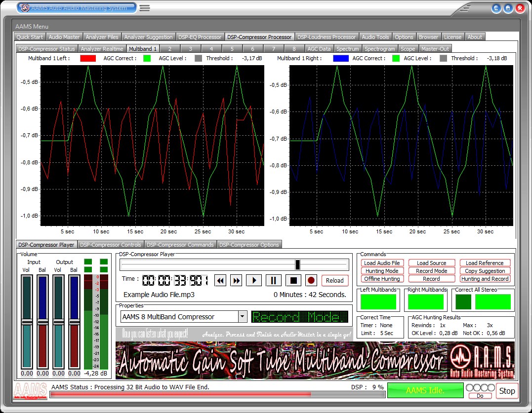Click Copy Suggestion command
This screenshot has width=532, height=413.
click(485, 271)
